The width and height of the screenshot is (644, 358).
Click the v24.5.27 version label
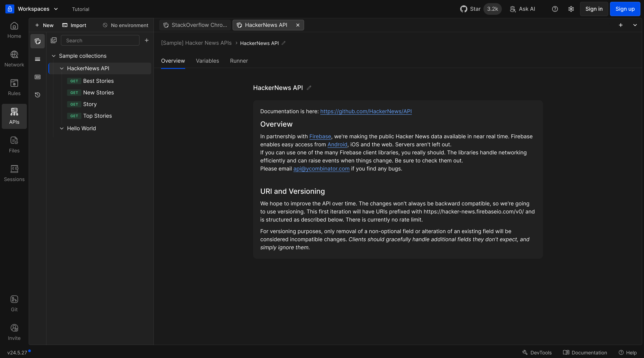click(x=17, y=352)
